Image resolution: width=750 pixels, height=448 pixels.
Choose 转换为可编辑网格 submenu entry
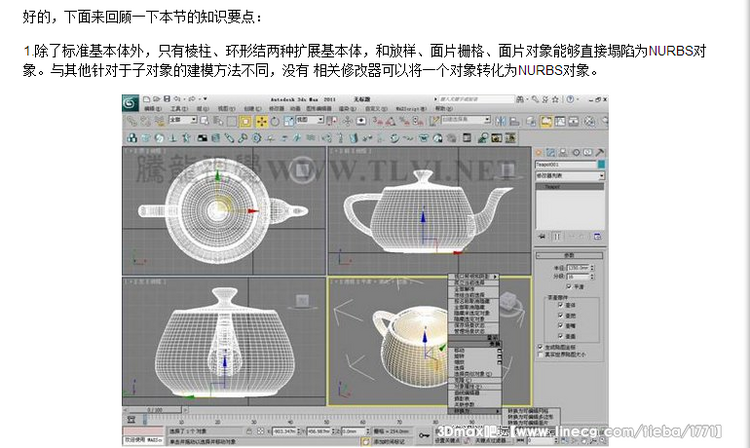(528, 411)
